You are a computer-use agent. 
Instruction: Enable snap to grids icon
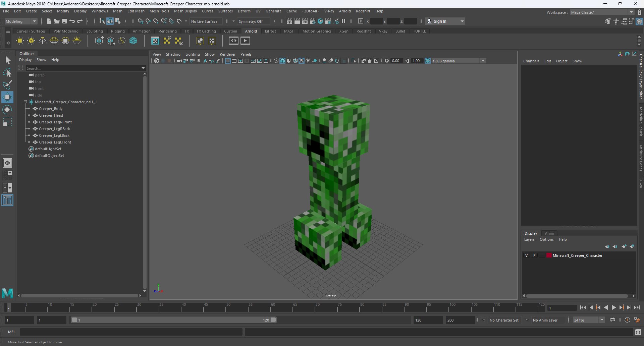click(140, 21)
